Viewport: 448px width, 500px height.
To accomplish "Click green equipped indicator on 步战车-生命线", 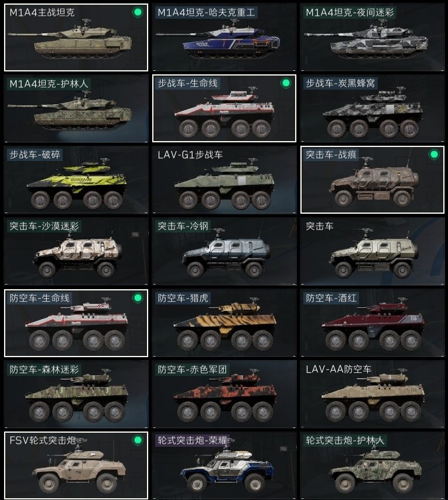I will pyautogui.click(x=286, y=83).
